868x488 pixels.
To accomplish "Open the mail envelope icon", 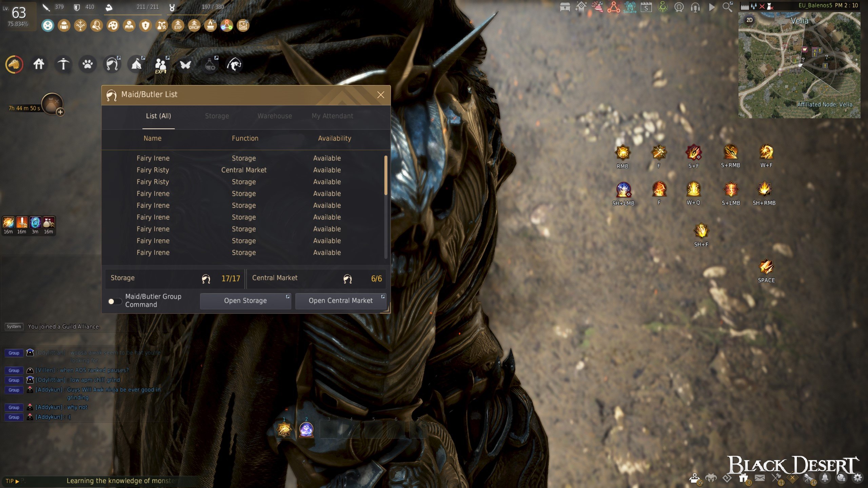I will pos(760,478).
